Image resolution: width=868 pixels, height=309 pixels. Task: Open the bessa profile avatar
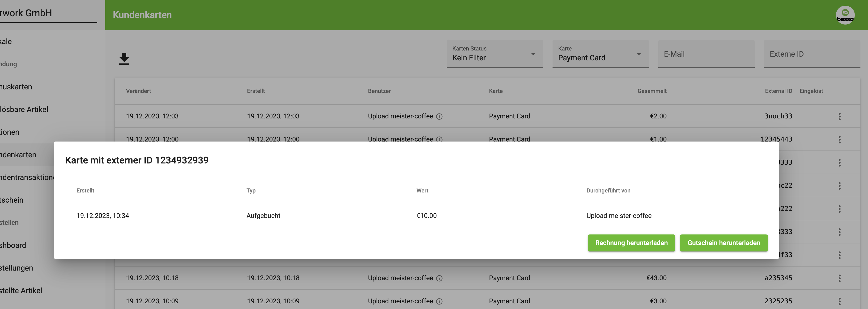pyautogui.click(x=845, y=15)
